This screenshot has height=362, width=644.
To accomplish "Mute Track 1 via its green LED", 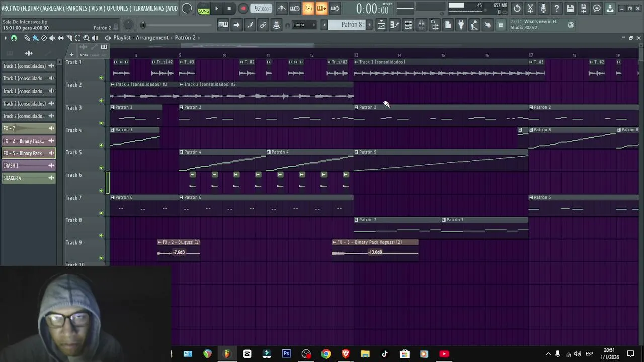I will coord(101,78).
